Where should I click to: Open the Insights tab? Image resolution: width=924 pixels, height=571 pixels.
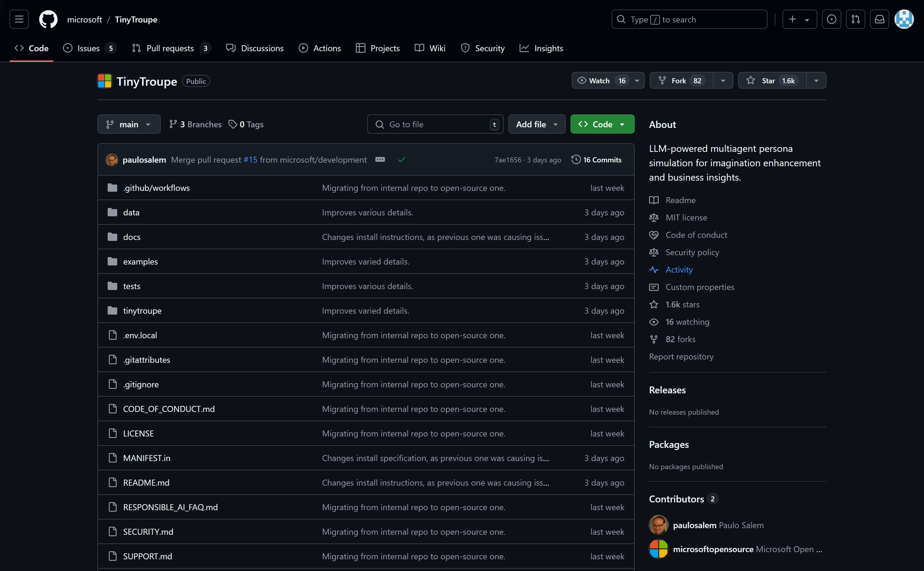click(541, 48)
